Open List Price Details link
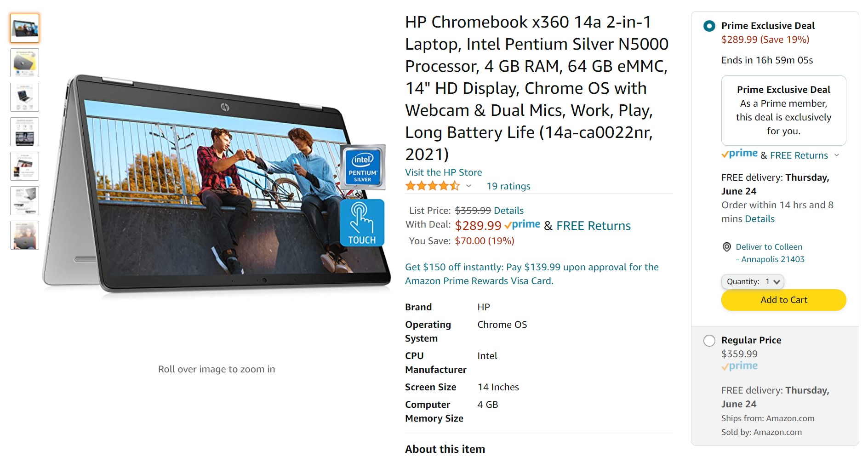This screenshot has width=868, height=457. (x=508, y=211)
